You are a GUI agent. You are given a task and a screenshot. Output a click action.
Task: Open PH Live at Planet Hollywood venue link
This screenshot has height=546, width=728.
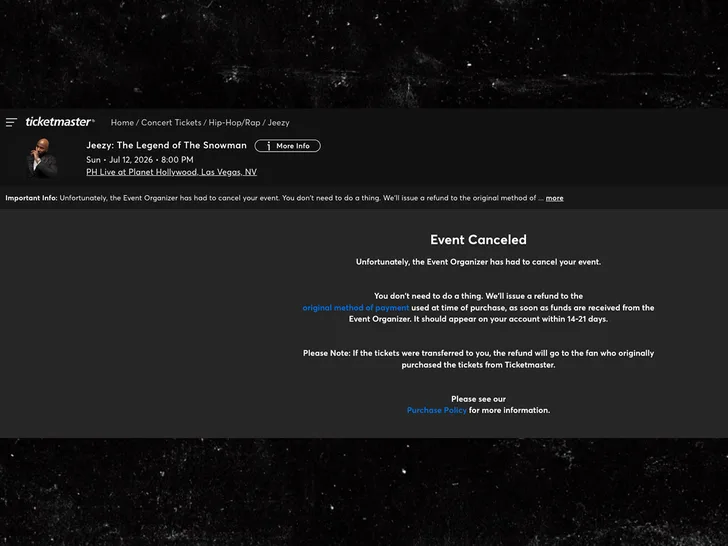point(171,172)
